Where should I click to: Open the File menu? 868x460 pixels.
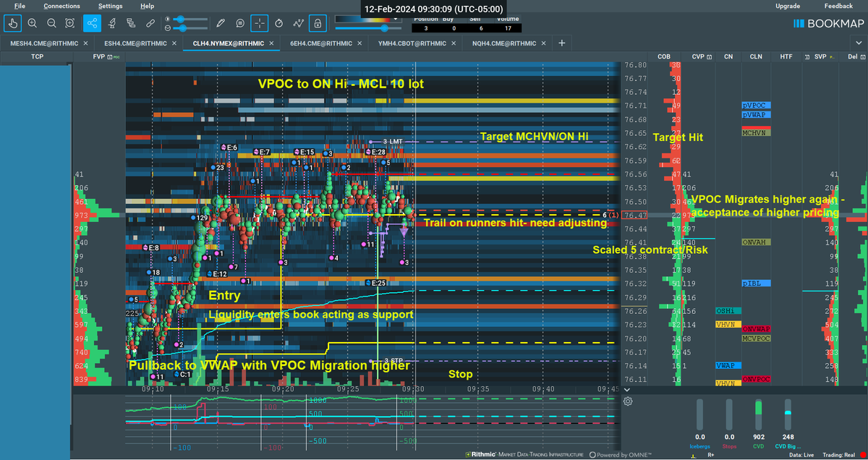[20, 6]
